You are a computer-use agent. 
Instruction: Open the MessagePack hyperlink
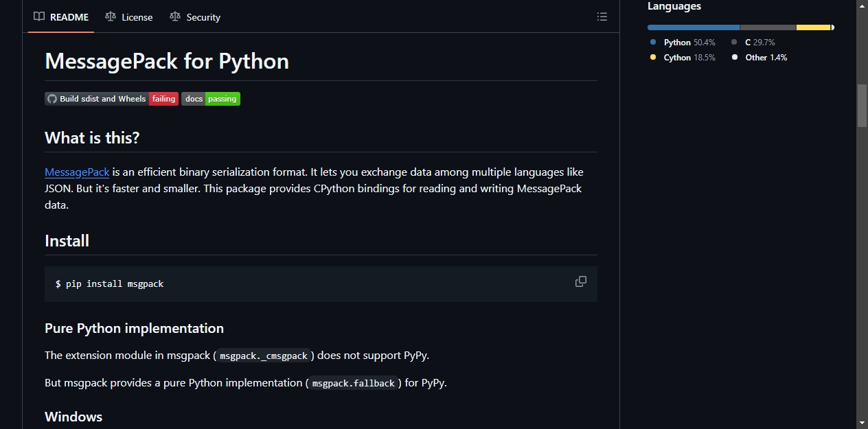pyautogui.click(x=77, y=172)
